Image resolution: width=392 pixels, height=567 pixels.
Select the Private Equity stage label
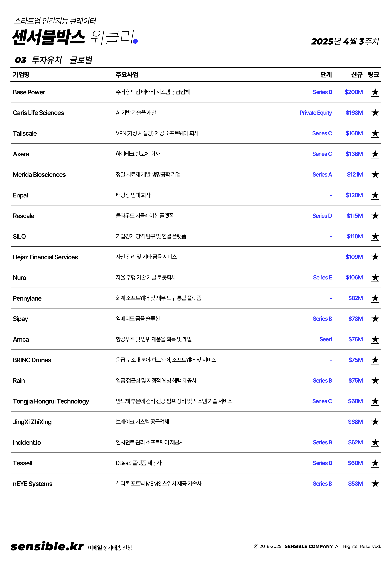coord(315,113)
